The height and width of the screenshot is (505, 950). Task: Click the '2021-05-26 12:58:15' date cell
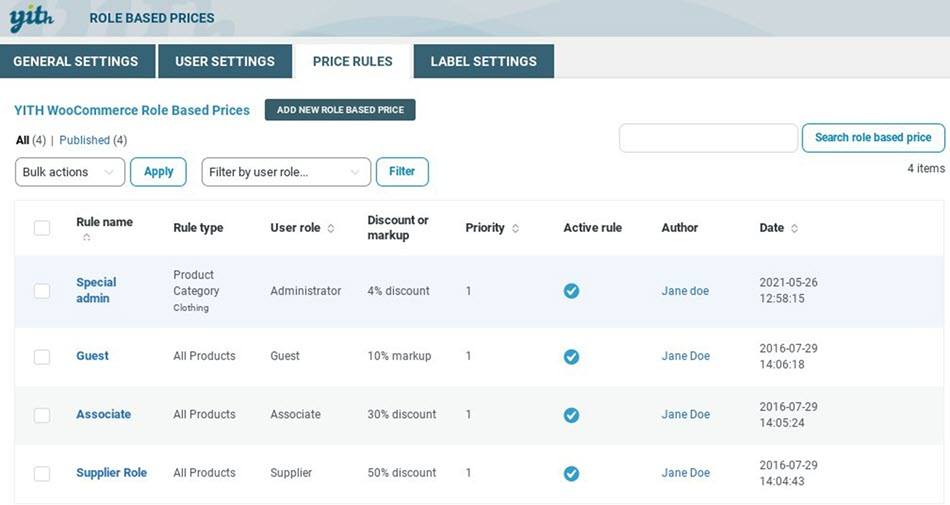click(788, 290)
